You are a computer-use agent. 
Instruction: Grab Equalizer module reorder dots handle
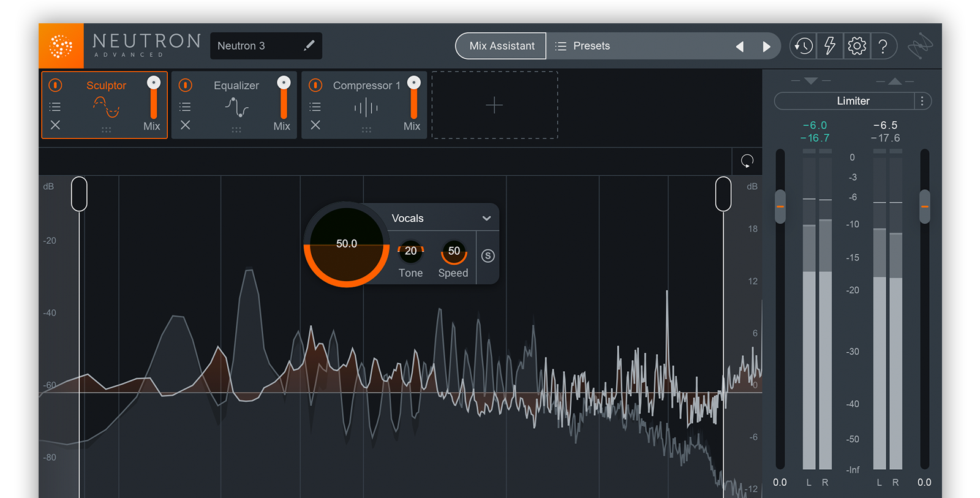[236, 130]
